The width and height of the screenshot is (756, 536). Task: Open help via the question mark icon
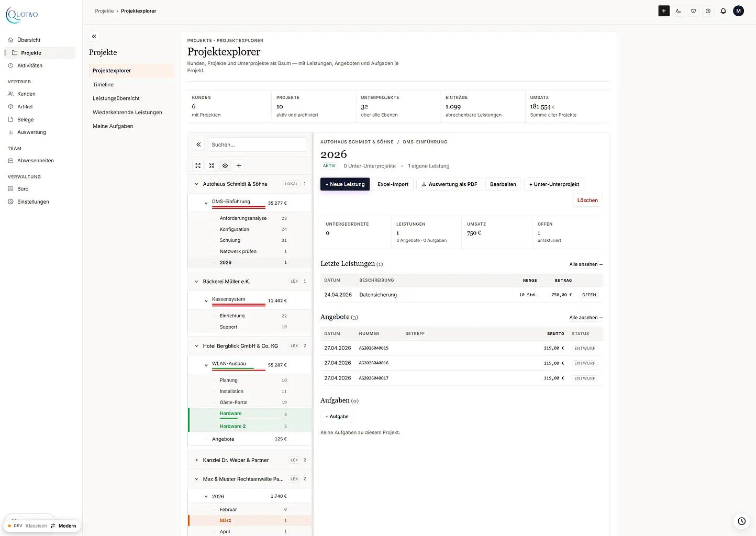pos(708,11)
